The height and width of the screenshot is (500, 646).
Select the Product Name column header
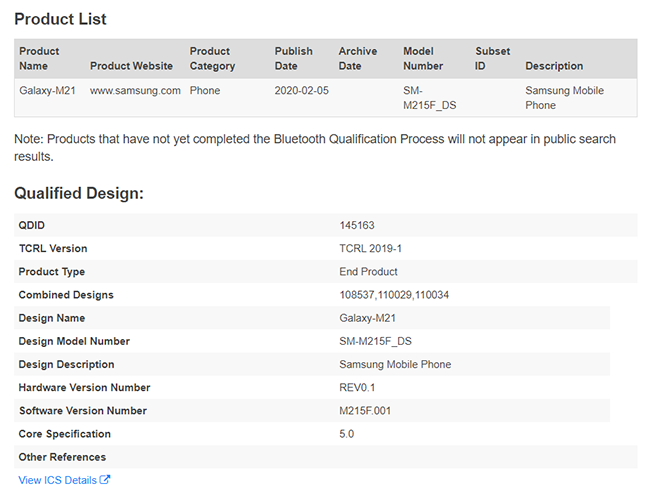[39, 58]
